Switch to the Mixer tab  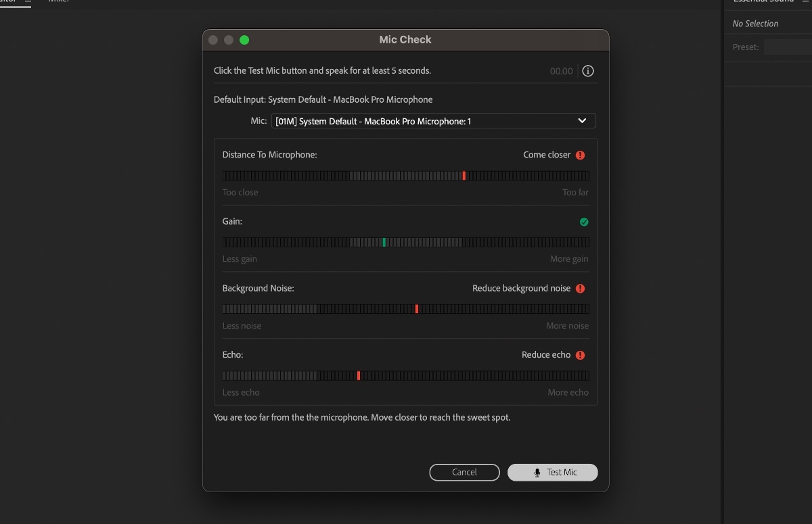click(x=58, y=2)
